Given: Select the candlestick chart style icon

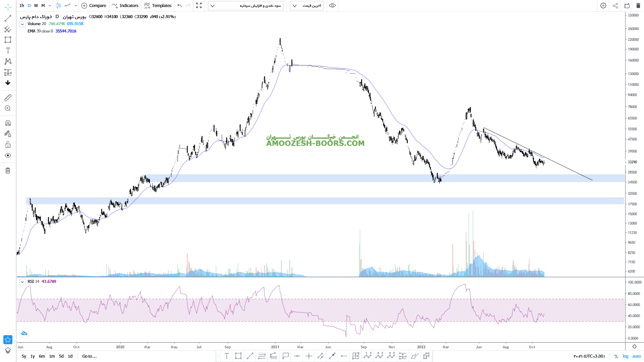Looking at the screenshot, I should 59,6.
